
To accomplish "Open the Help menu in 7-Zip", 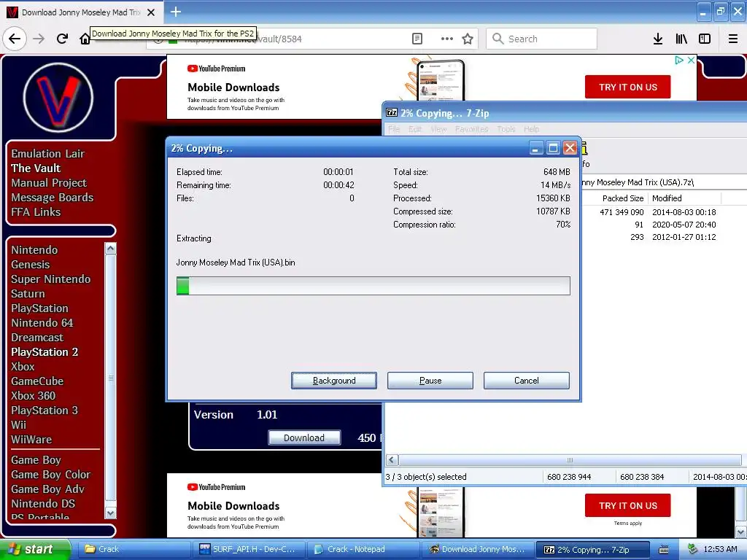I will 531,129.
